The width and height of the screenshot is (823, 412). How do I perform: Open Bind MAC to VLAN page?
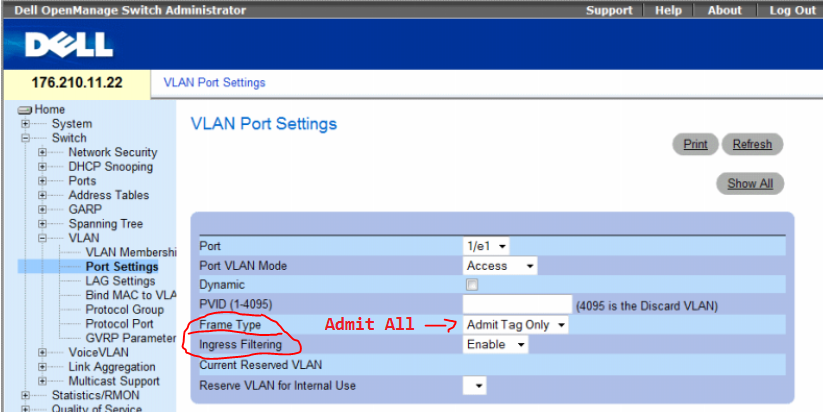click(130, 295)
